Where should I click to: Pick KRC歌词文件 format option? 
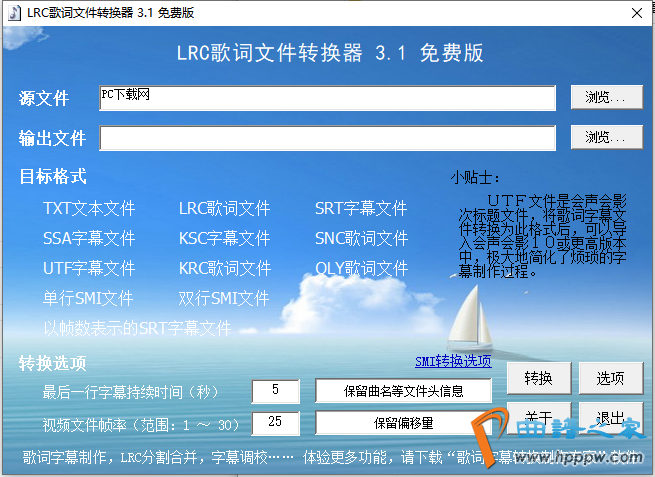click(224, 269)
